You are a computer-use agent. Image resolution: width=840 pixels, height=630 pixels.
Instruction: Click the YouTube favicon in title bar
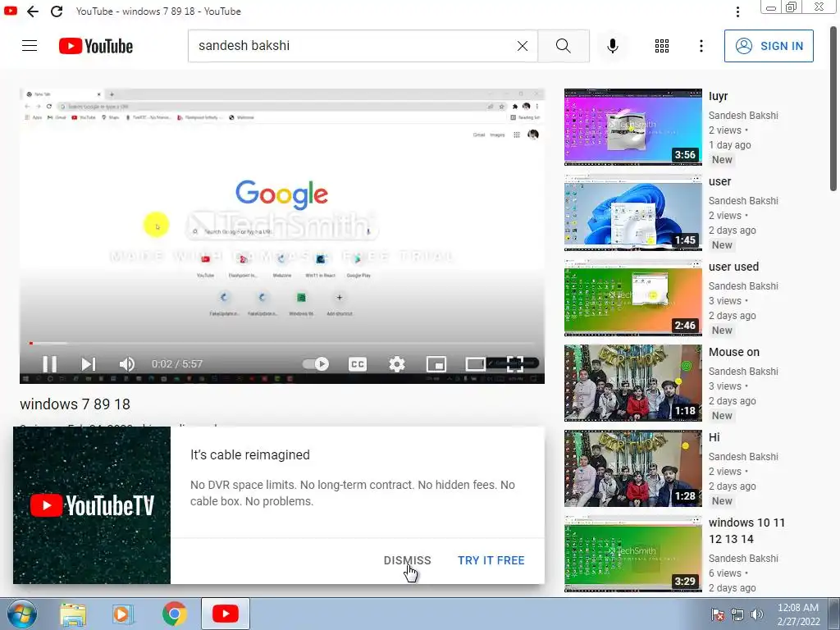(10, 11)
